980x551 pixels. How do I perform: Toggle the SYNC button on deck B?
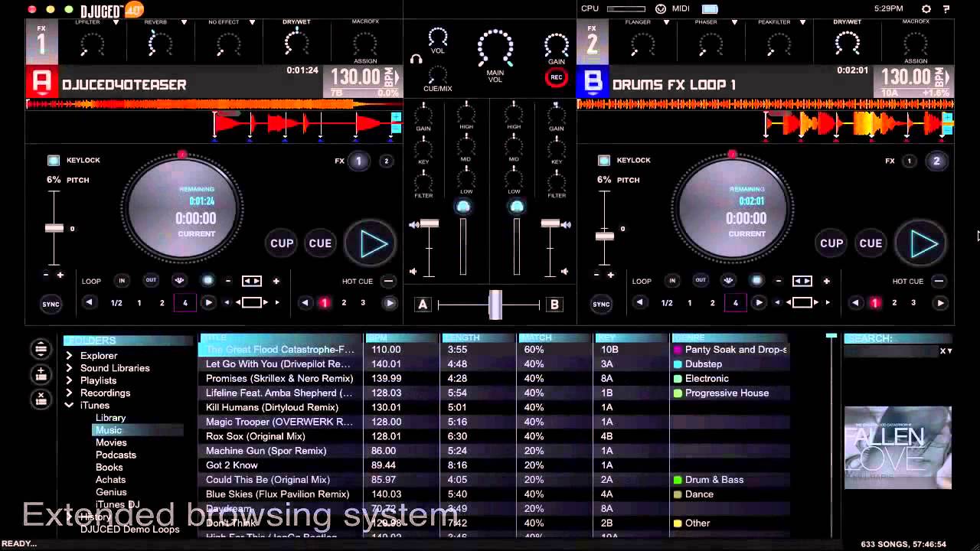coord(602,304)
